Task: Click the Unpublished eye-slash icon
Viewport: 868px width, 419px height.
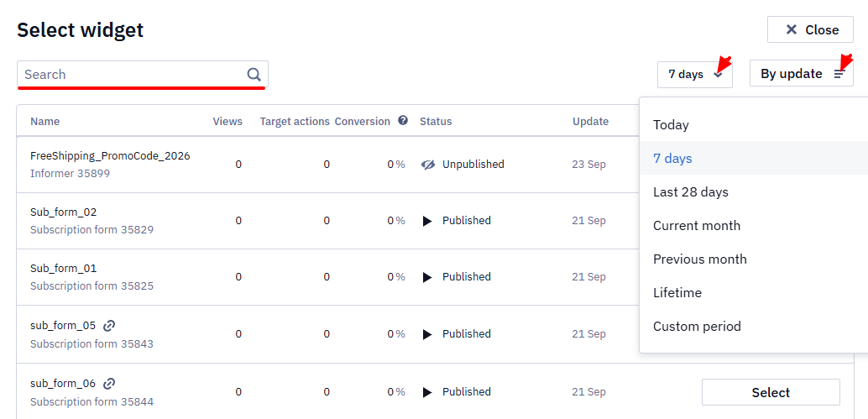Action: point(428,165)
